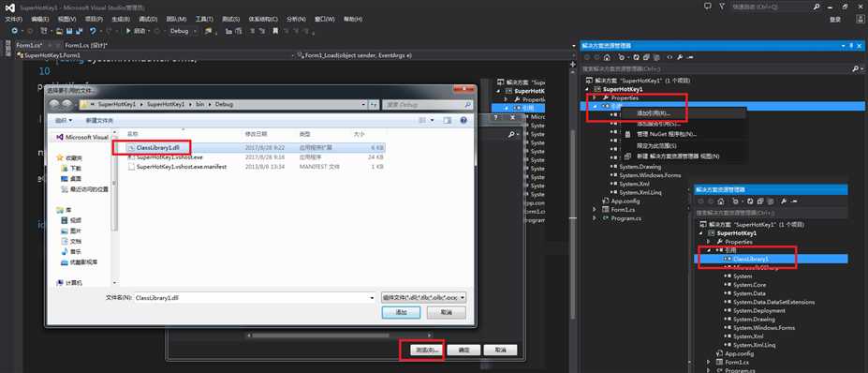The height and width of the screenshot is (373, 868).
Task: Click the 文件名 input field
Action: (x=256, y=298)
